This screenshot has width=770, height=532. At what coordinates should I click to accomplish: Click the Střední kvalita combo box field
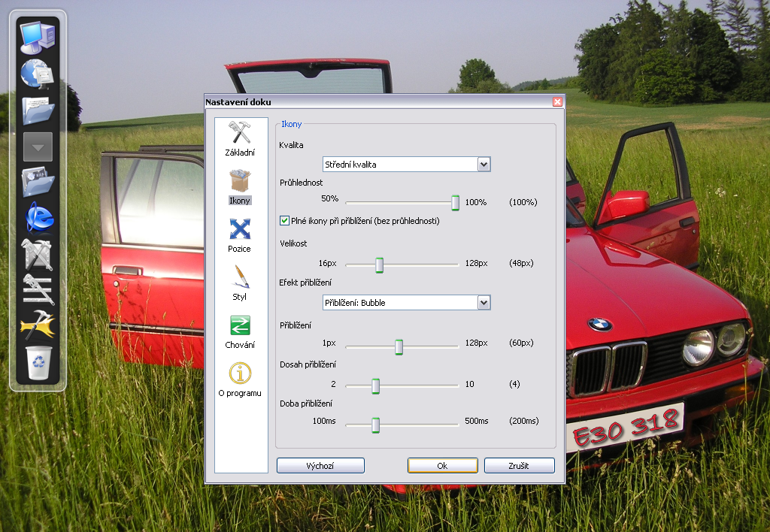click(407, 165)
